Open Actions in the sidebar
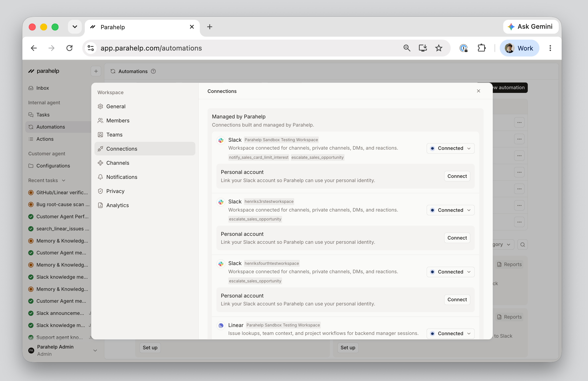 coord(59,139)
